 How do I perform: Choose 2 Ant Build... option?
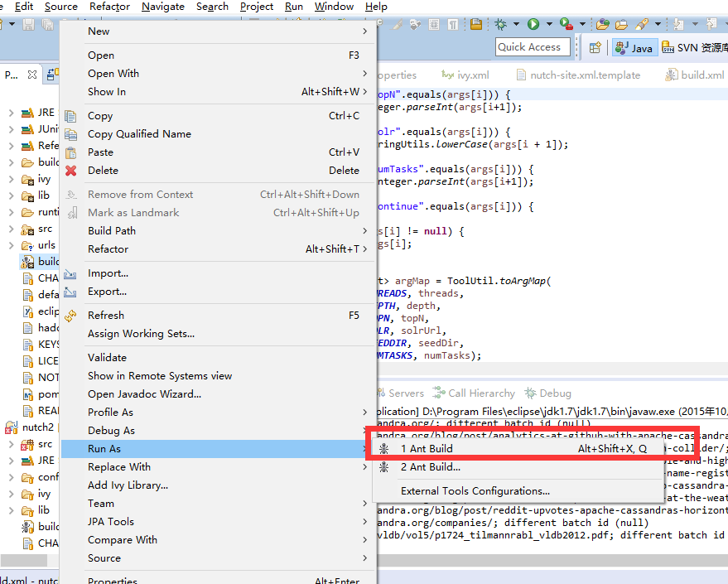pos(519,467)
